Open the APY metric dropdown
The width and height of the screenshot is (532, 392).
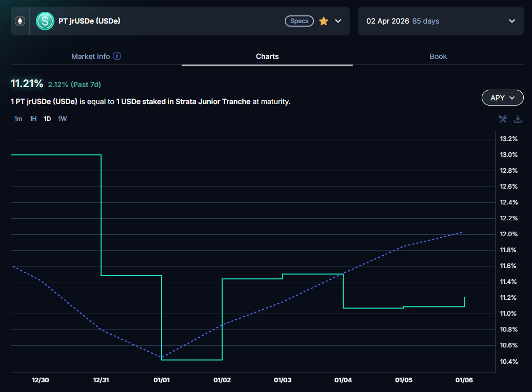click(502, 97)
